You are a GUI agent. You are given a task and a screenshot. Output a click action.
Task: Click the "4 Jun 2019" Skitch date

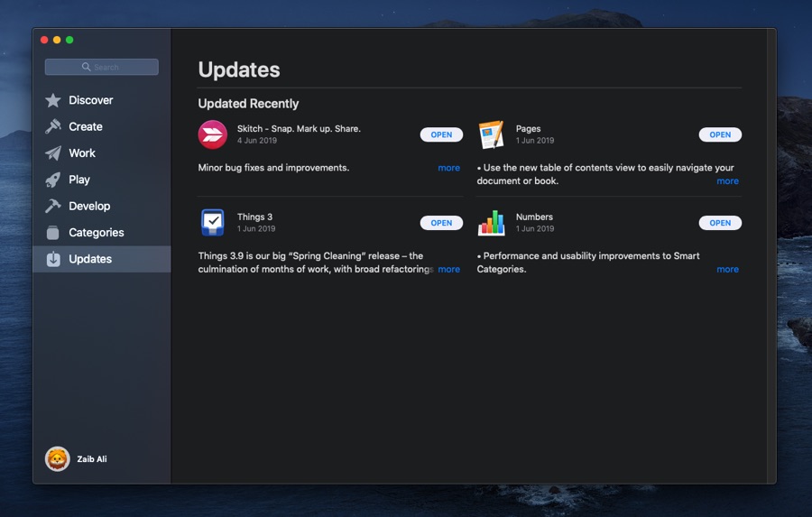point(257,141)
